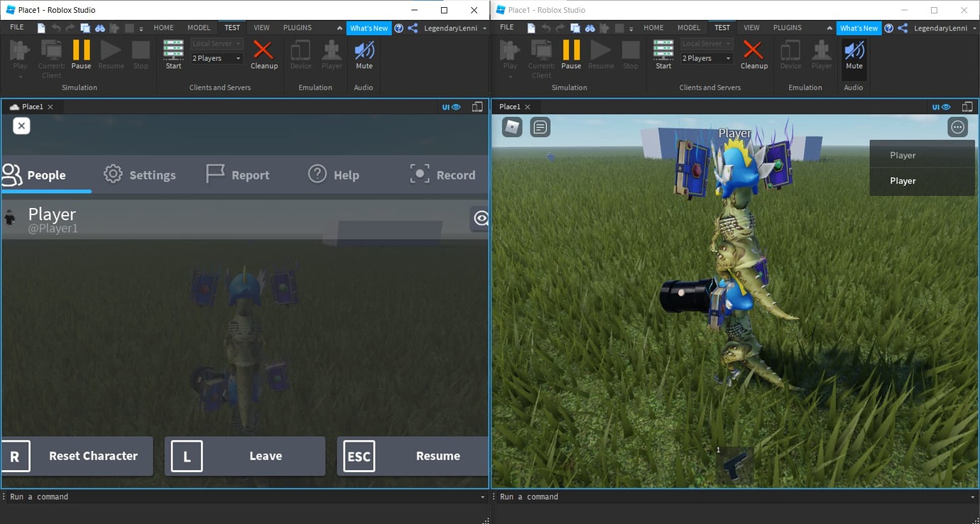Toggle the device frame icon beside the UI eye

tap(477, 107)
